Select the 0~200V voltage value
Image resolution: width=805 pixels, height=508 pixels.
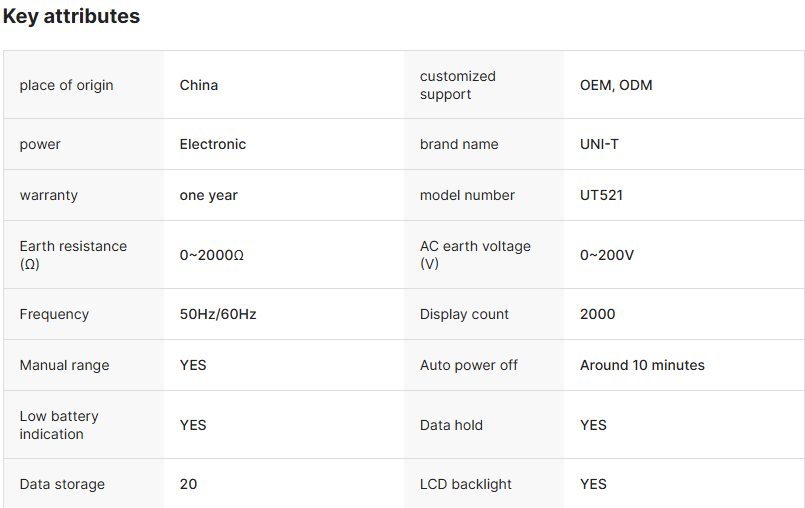pos(607,255)
